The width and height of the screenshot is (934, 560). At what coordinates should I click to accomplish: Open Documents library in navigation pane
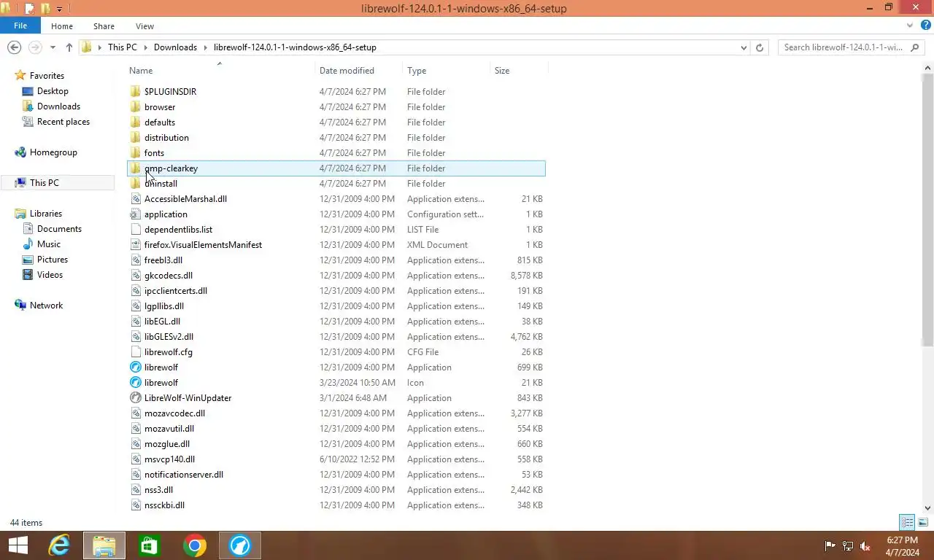point(59,229)
